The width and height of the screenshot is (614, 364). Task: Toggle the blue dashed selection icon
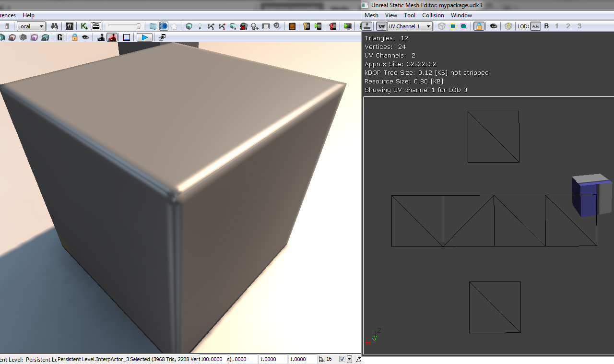pos(164,26)
